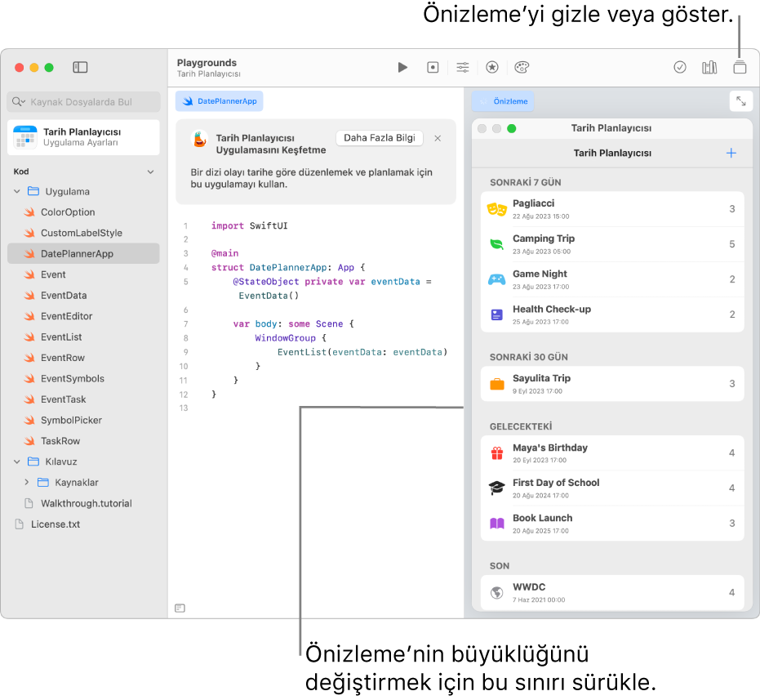Click the checkmark circle icon
Viewport: 760px width, 700px height.
pos(679,67)
